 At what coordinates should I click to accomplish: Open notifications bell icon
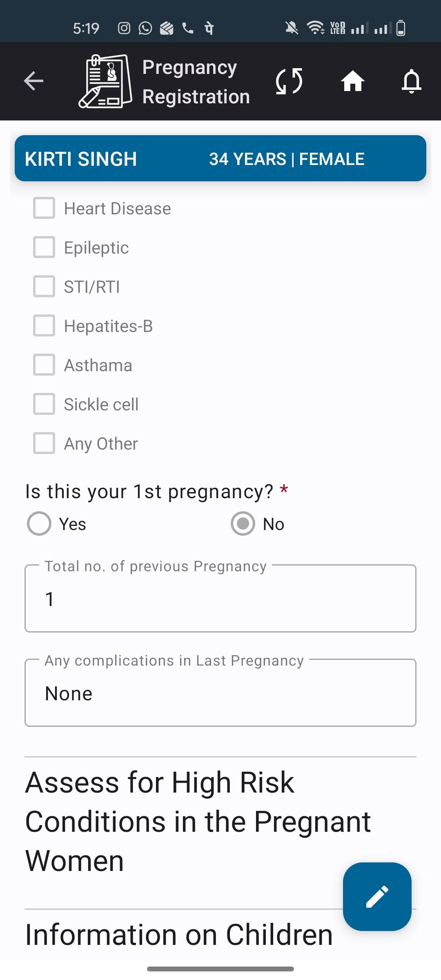pos(412,81)
